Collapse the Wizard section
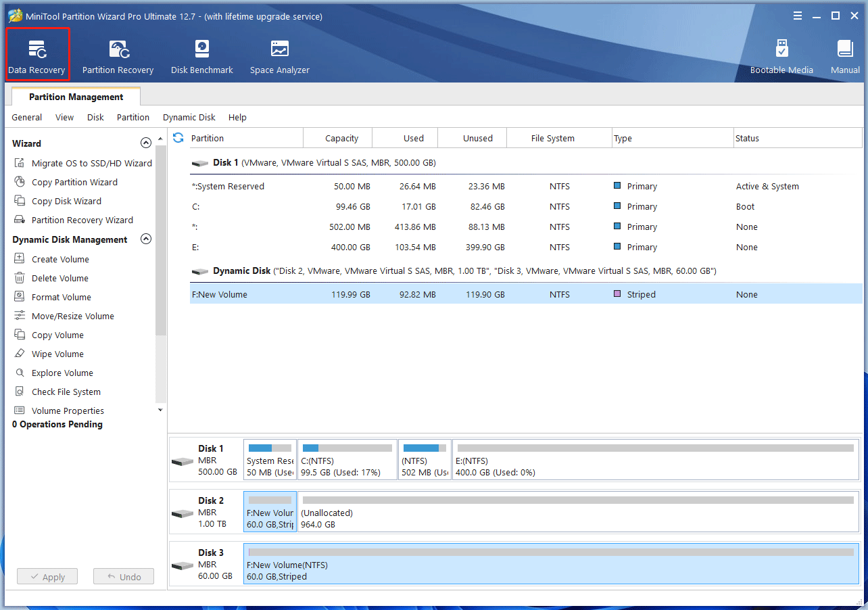This screenshot has height=610, width=868. click(145, 143)
